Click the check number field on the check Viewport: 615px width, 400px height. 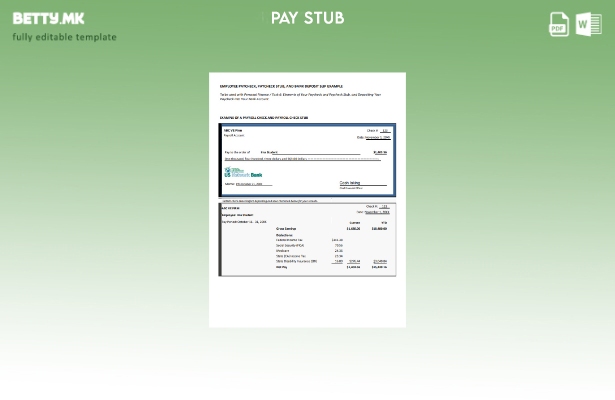pos(380,130)
